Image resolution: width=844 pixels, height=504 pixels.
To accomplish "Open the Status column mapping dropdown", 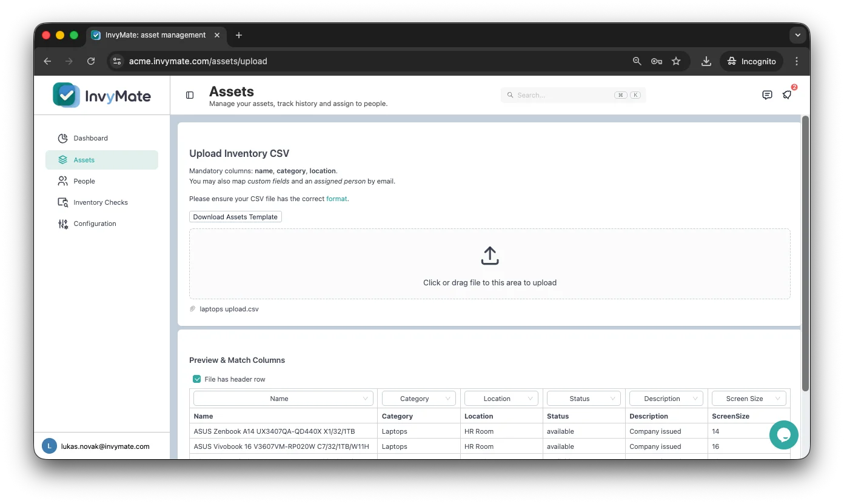I will [x=584, y=399].
